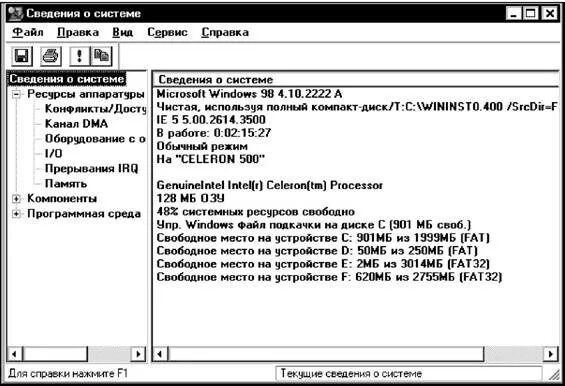Click the Print toolbar icon
The image size is (565, 386).
(50, 56)
